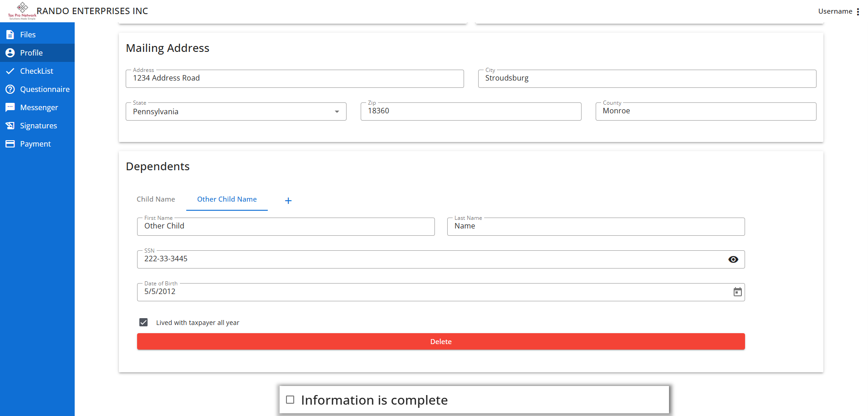Click the Signatures icon in the sidebar
The image size is (868, 416).
[x=10, y=126]
